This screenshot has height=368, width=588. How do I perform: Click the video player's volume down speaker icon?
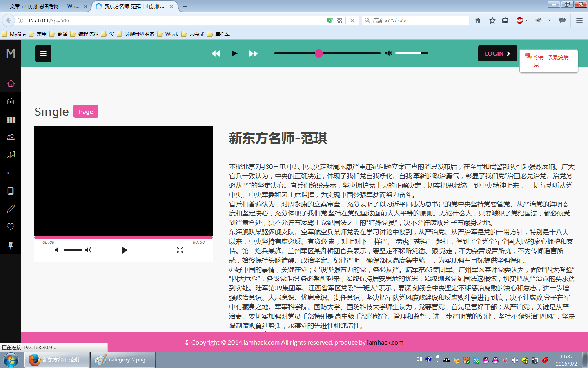click(57, 250)
